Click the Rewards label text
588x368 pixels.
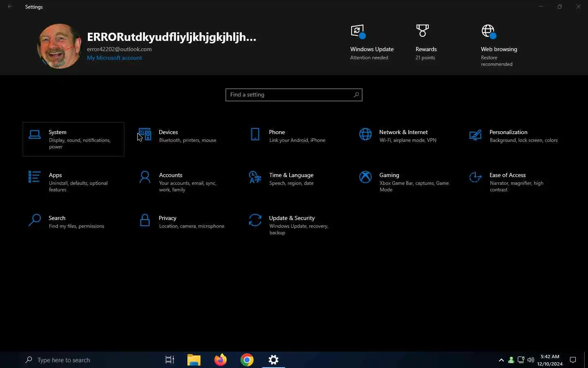[426, 49]
